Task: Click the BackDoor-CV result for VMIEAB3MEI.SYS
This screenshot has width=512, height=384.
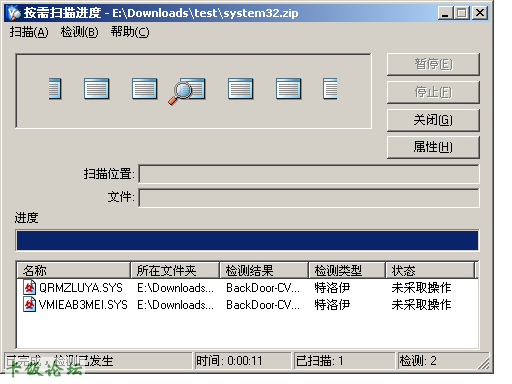Action: coord(263,305)
